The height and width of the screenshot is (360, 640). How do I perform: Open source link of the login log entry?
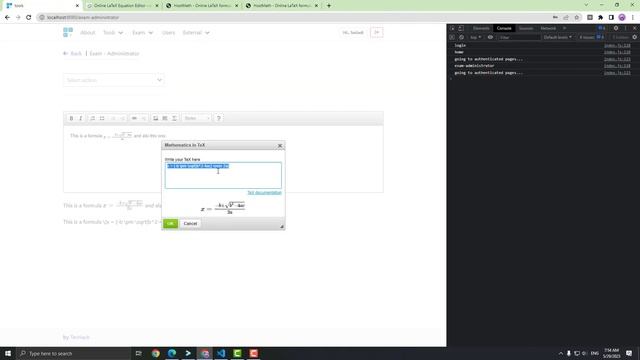617,45
